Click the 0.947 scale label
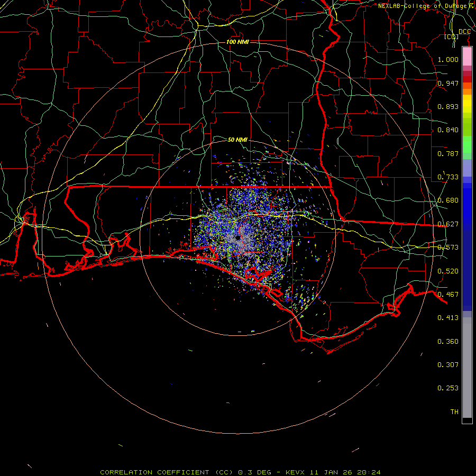This screenshot has width=476, height=476. (x=448, y=83)
